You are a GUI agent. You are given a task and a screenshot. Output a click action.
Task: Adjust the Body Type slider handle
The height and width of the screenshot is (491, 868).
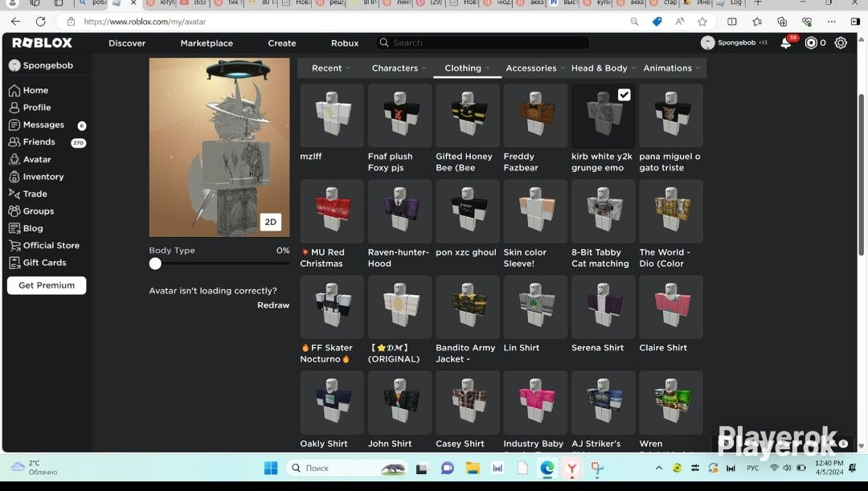pos(155,264)
